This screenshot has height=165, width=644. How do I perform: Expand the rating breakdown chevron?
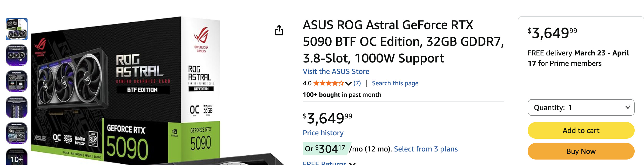[348, 84]
